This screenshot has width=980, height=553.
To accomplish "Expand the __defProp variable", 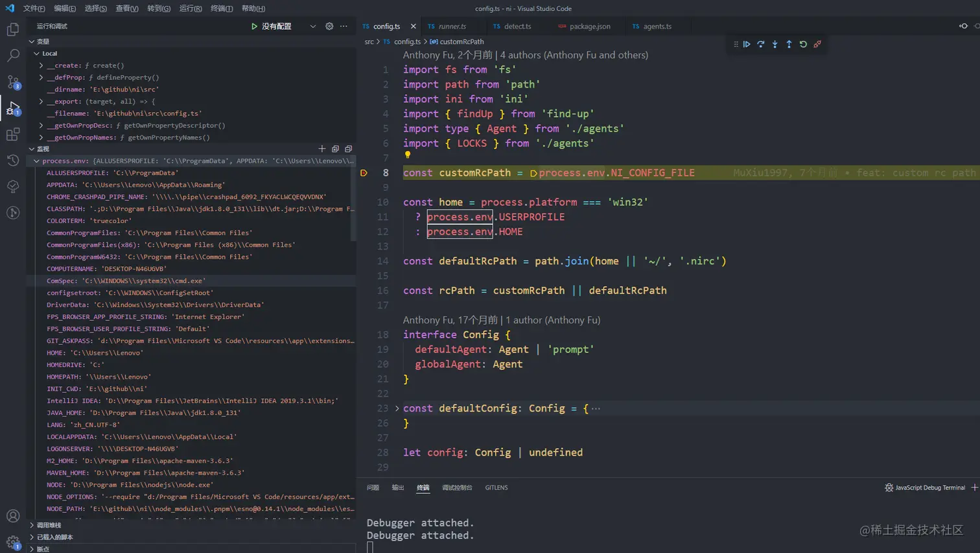I will 41,78.
